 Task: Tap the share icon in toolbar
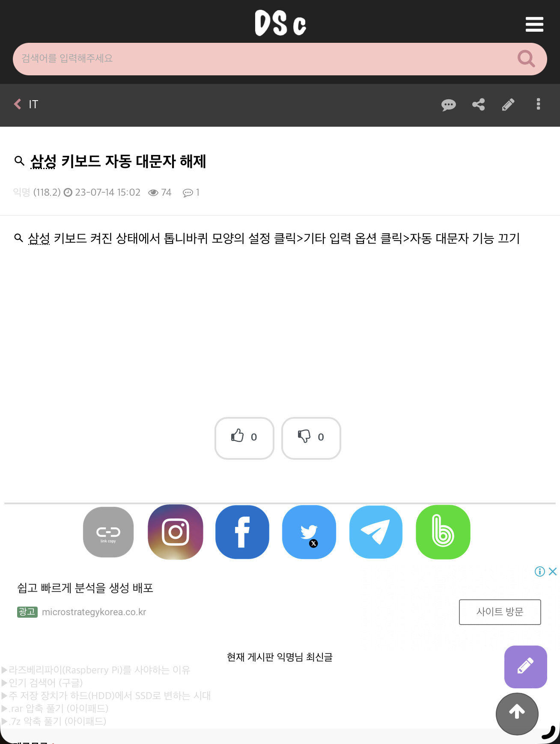(x=478, y=104)
